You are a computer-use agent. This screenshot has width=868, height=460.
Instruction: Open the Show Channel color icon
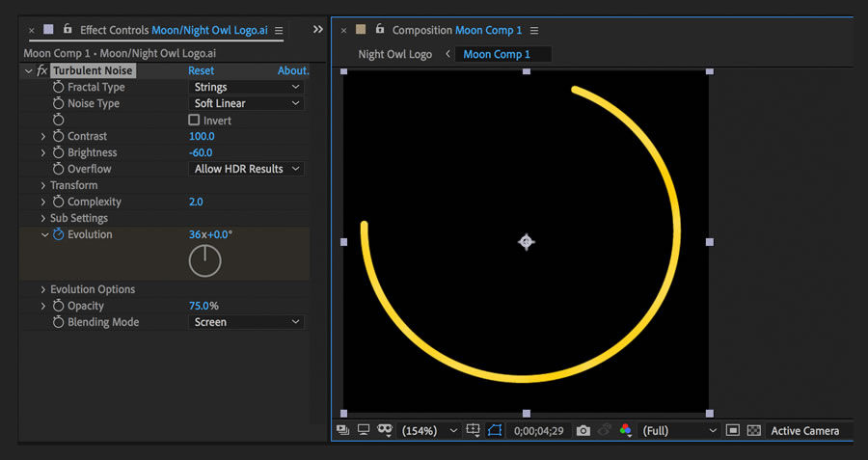tap(626, 430)
